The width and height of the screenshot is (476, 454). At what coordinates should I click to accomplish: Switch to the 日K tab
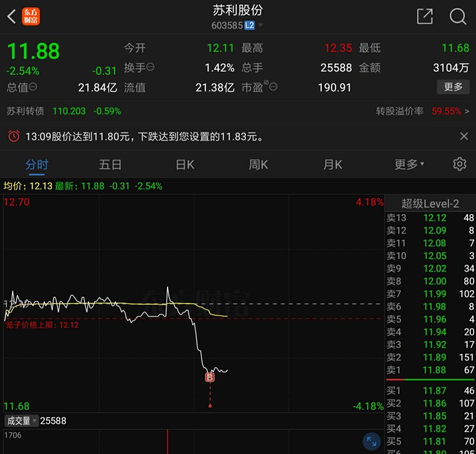[x=185, y=165]
